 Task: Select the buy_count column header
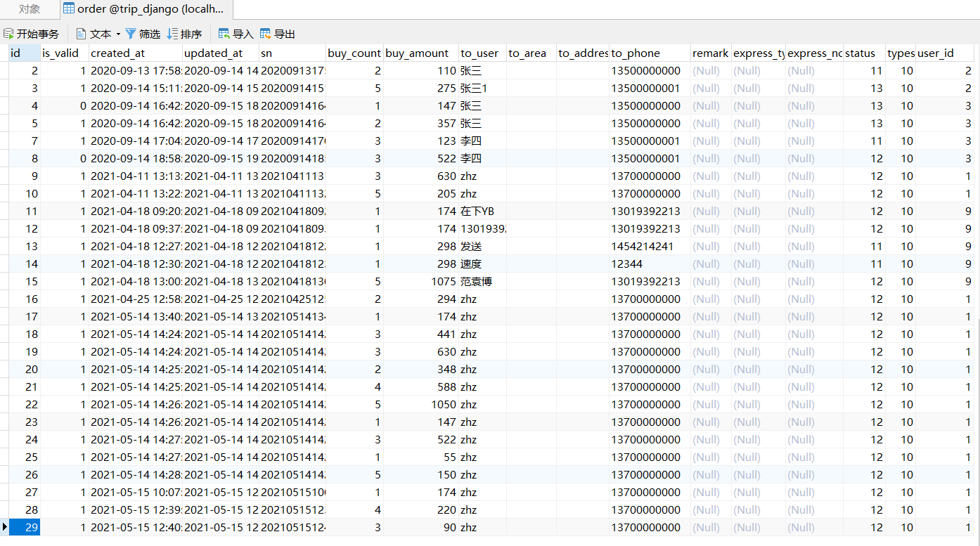355,53
